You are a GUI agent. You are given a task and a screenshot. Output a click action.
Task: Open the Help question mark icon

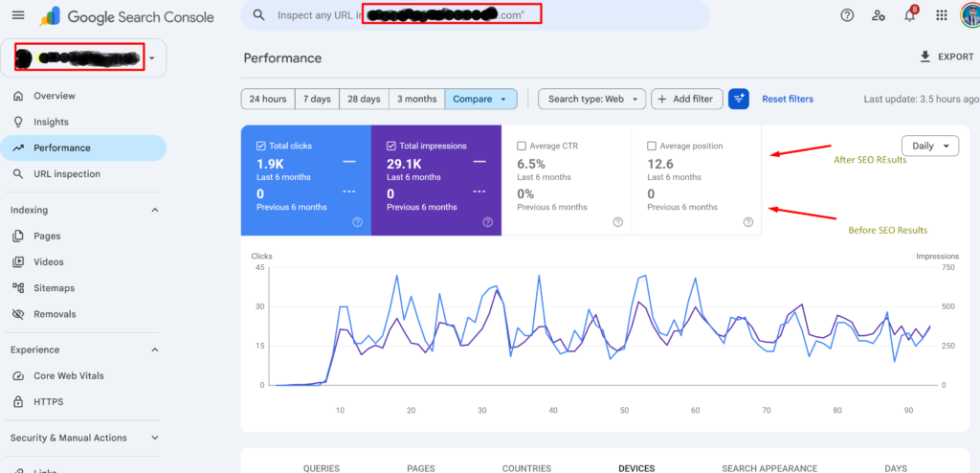coord(847,15)
